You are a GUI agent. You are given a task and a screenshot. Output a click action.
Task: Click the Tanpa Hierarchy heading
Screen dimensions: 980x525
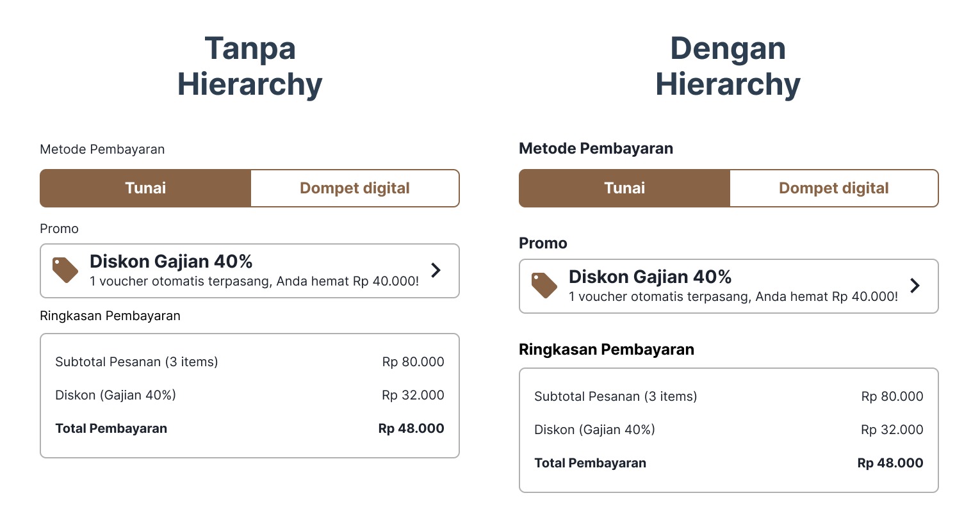(250, 67)
